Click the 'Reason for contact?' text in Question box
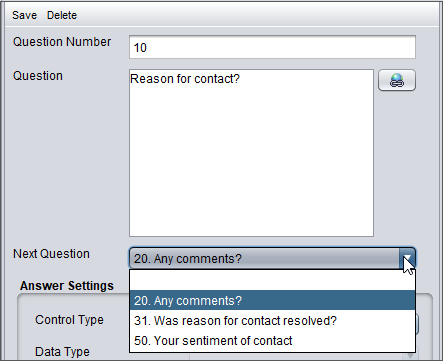The image size is (443, 361). [x=185, y=79]
